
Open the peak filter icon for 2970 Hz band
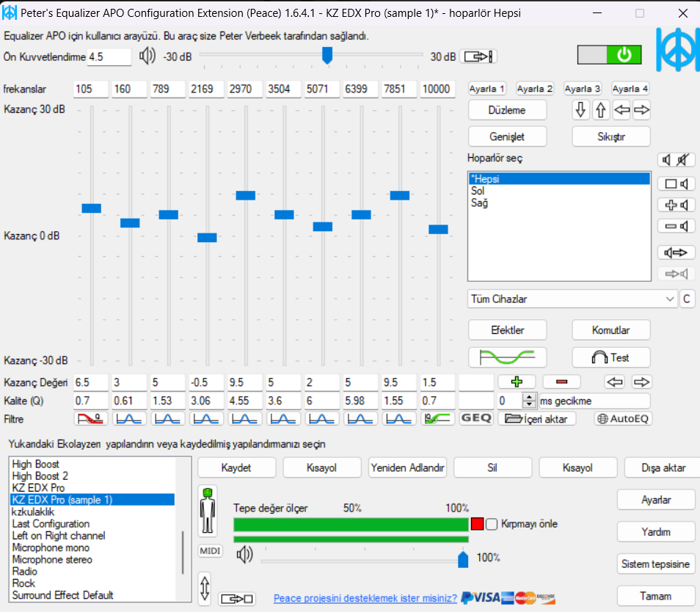[x=244, y=419]
